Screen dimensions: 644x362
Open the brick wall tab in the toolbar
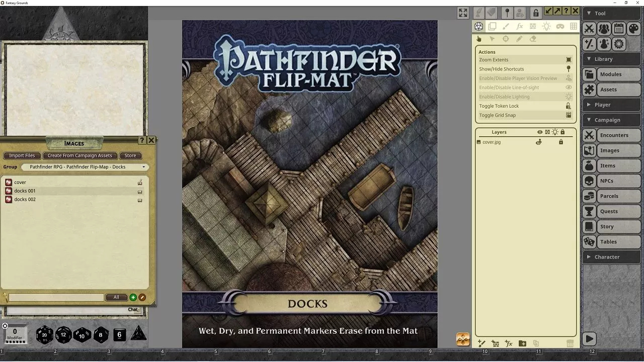click(533, 26)
